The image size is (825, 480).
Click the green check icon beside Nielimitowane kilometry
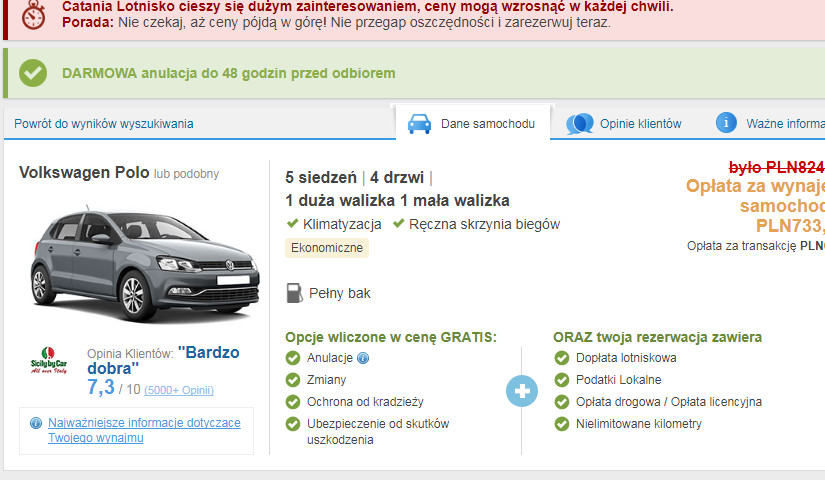pyautogui.click(x=561, y=424)
